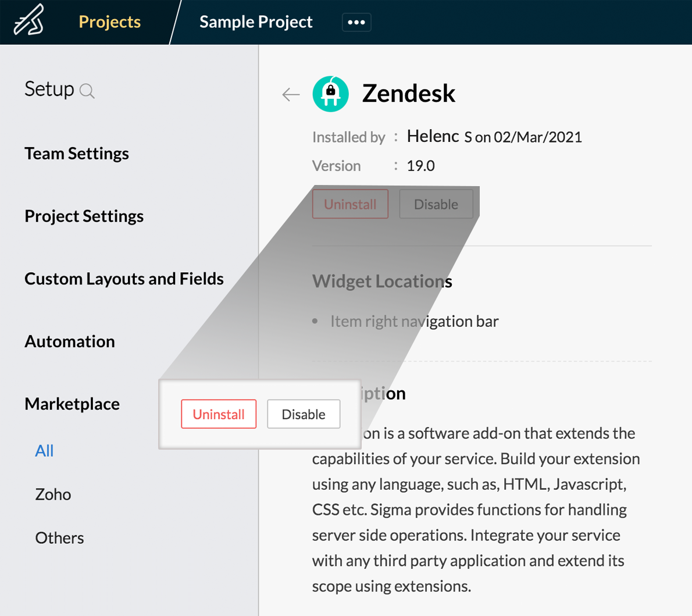Filter marketplace by Others extensions
Viewport: 692px width, 616px height.
(x=59, y=538)
